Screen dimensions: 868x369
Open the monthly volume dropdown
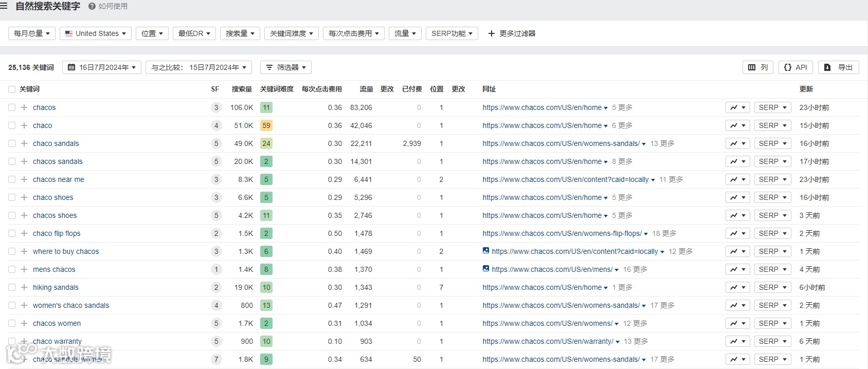(32, 33)
